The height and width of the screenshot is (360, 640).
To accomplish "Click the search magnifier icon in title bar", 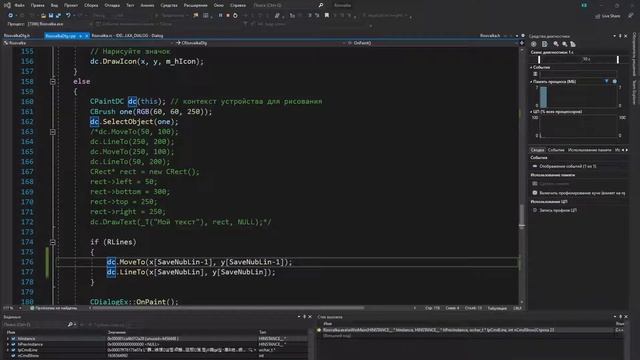I will pos(321,5).
